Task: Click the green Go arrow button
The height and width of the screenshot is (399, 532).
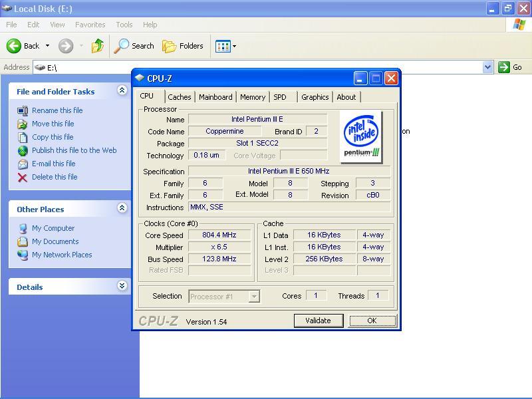Action: pos(504,67)
